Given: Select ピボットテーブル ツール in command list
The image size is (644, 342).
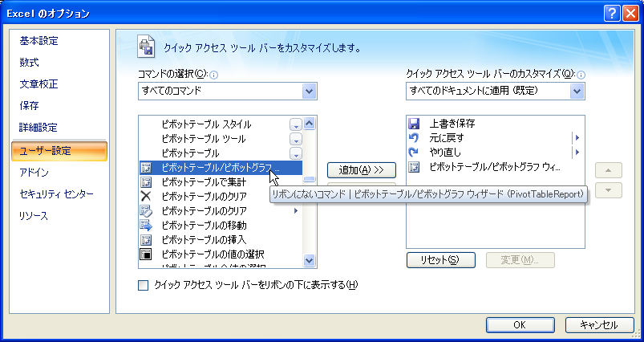Looking at the screenshot, I should click(203, 139).
